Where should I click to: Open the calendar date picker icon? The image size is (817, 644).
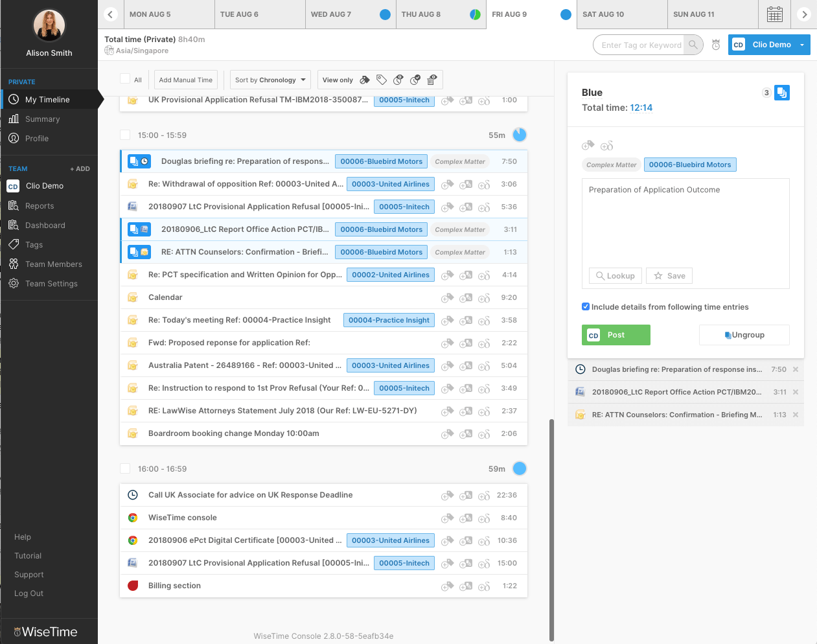774,14
